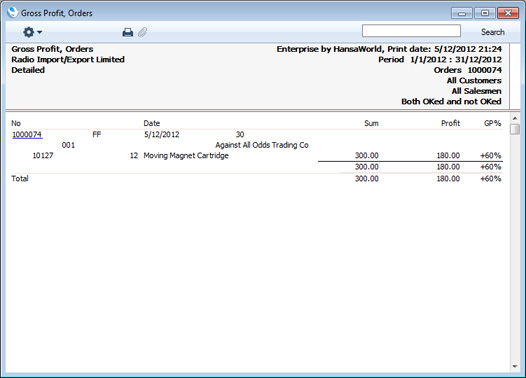Open order link 1000074
526x378 pixels.
click(27, 134)
